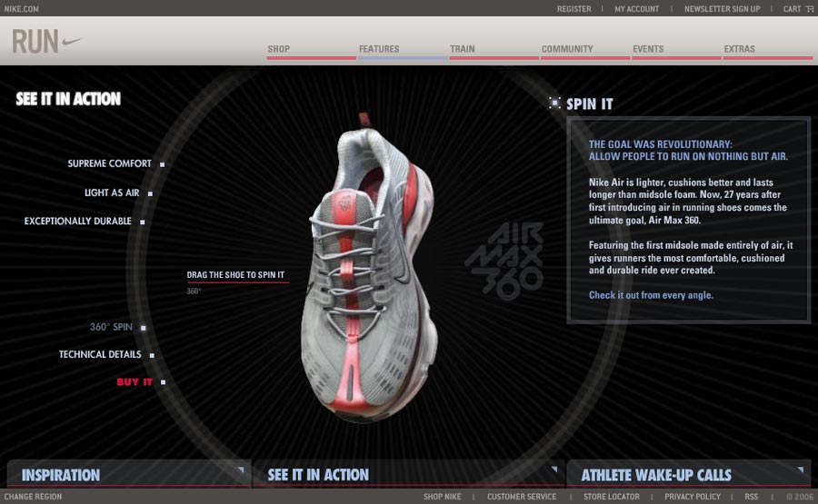Switch to the Community tab
The width and height of the screenshot is (818, 504).
(567, 49)
